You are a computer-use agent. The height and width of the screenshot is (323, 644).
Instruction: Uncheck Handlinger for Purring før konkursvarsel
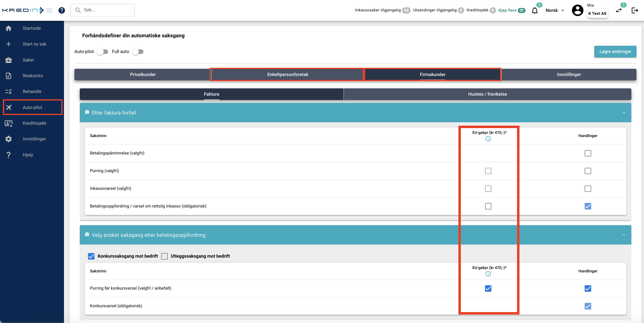coord(588,289)
